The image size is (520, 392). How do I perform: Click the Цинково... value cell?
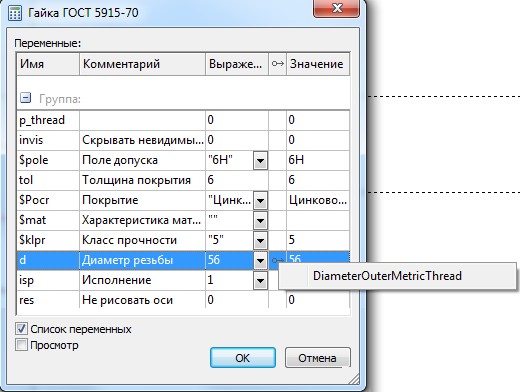[x=318, y=200]
